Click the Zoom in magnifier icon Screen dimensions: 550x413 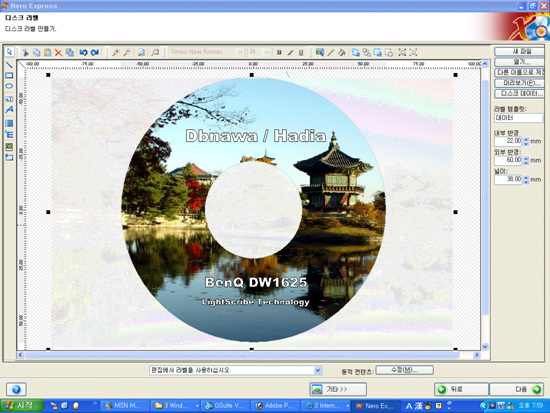[x=115, y=53]
